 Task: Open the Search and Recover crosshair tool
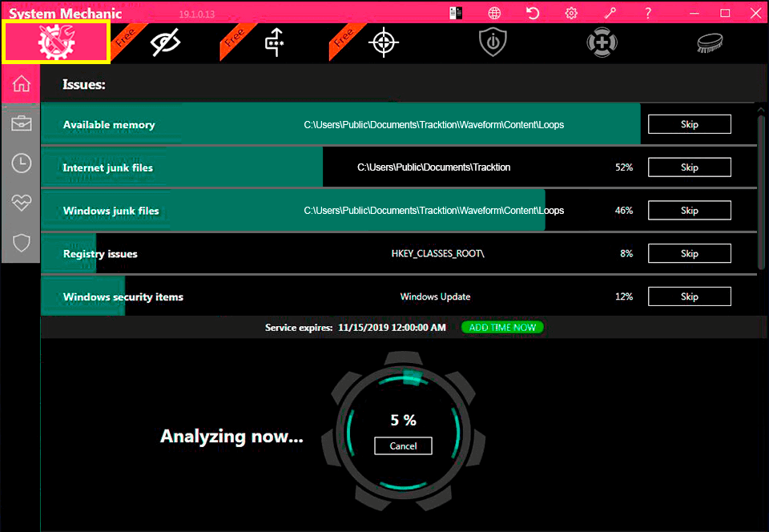click(x=383, y=42)
